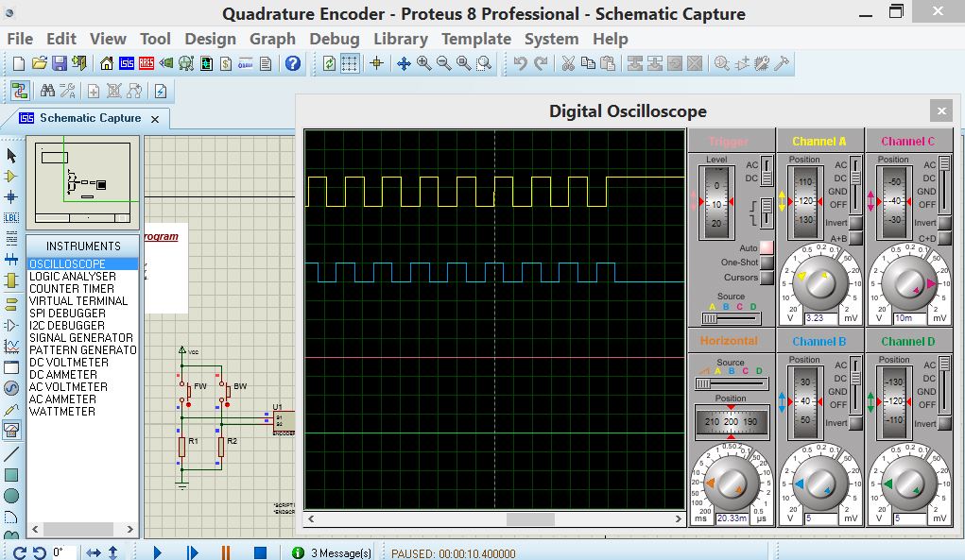
Task: Select the 2D circle drawing tool
Action: (11, 496)
